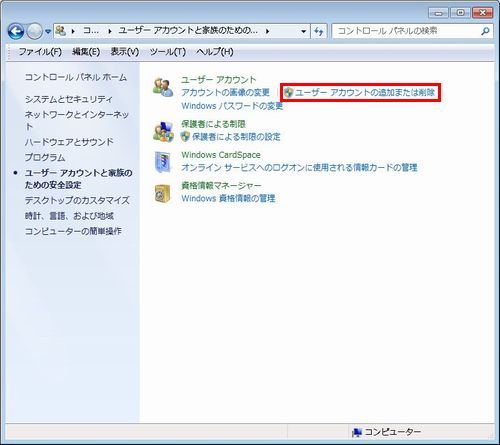Click the Forward navigation arrow

(35, 31)
